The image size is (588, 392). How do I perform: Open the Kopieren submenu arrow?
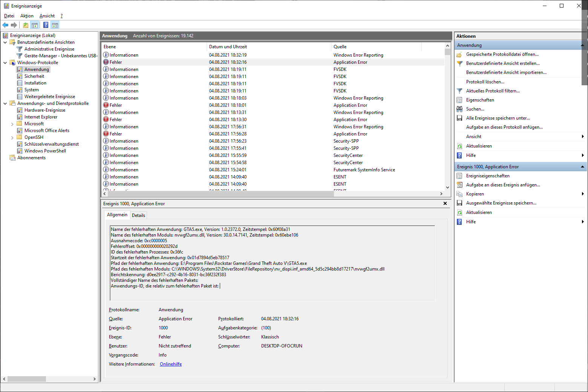coord(583,194)
